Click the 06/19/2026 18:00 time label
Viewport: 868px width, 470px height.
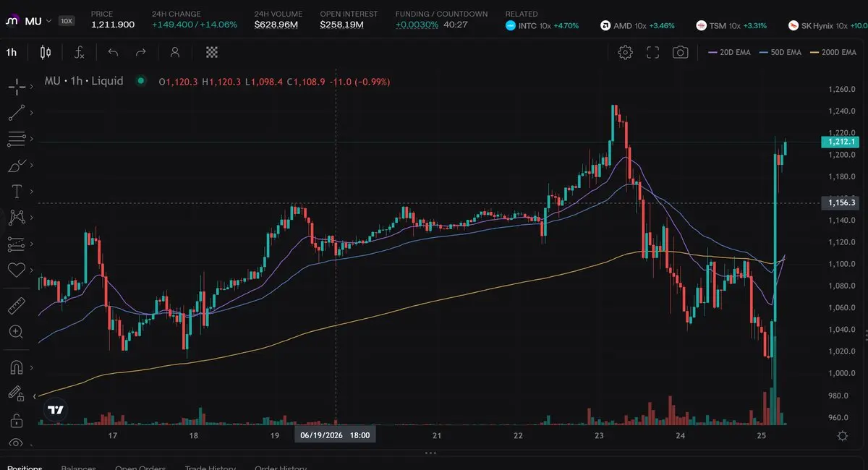tap(335, 435)
